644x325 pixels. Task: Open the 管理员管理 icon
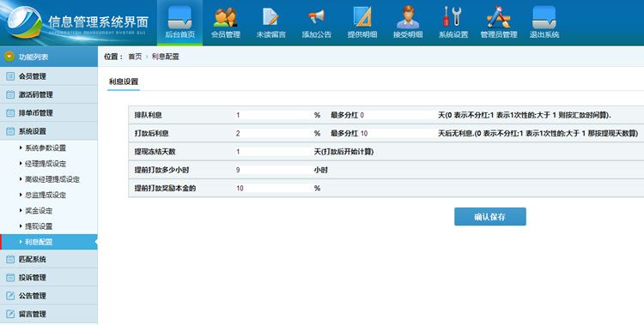499,22
